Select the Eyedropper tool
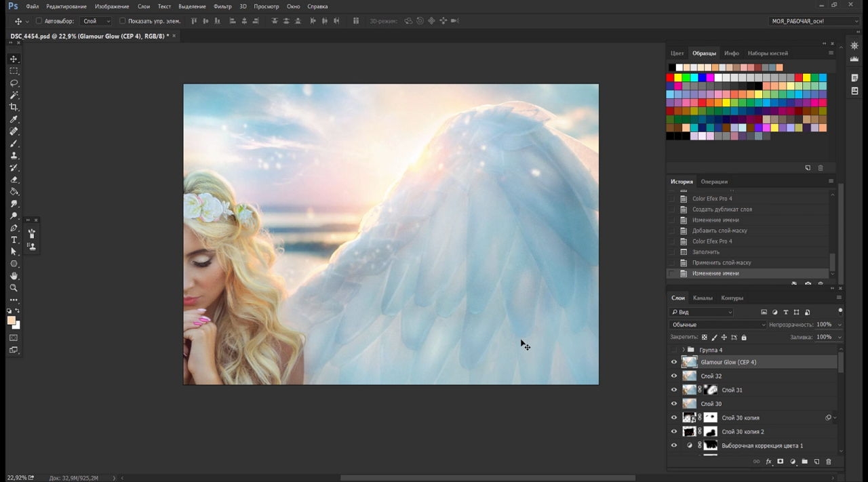 14,119
